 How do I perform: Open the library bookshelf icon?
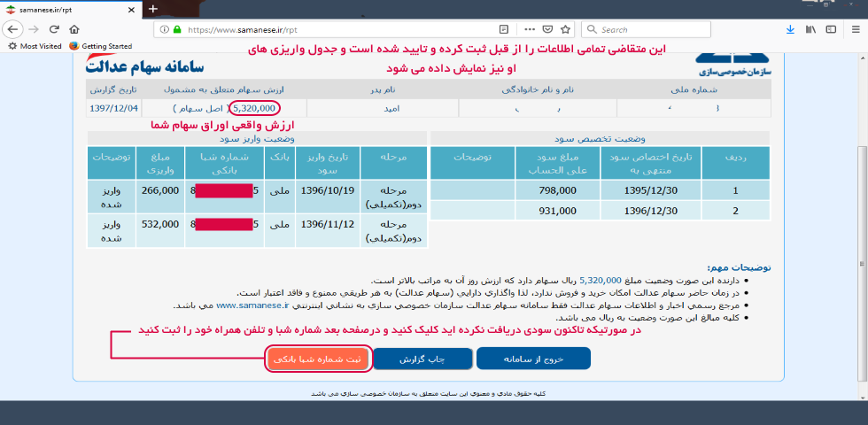[810, 28]
